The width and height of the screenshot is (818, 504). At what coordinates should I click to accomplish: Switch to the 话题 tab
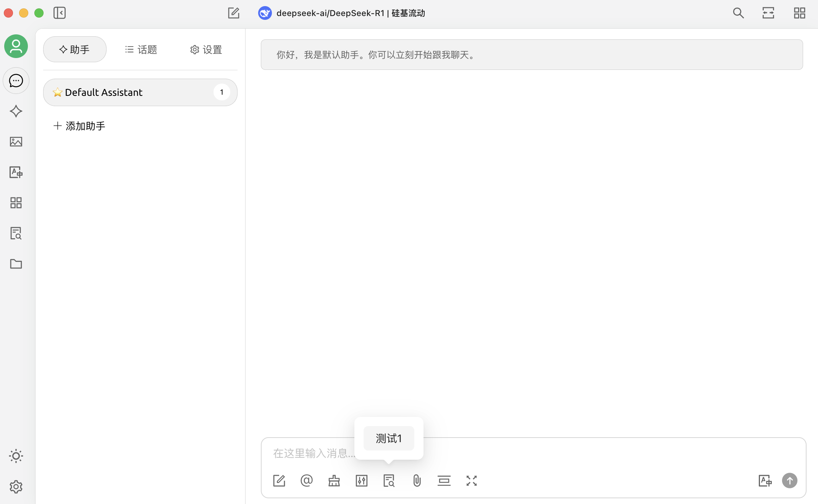[x=141, y=50]
